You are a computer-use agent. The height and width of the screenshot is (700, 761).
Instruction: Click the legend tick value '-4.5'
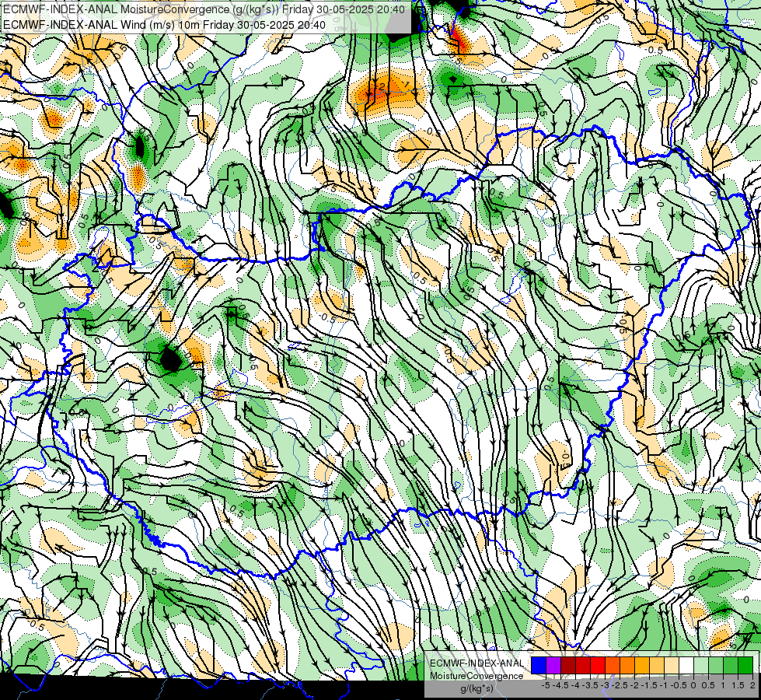561,685
